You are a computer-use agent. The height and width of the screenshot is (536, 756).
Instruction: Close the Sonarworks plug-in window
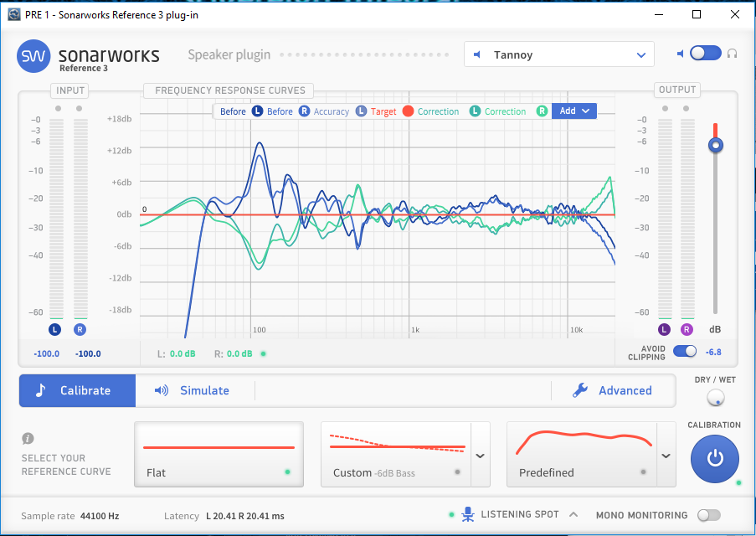click(735, 14)
